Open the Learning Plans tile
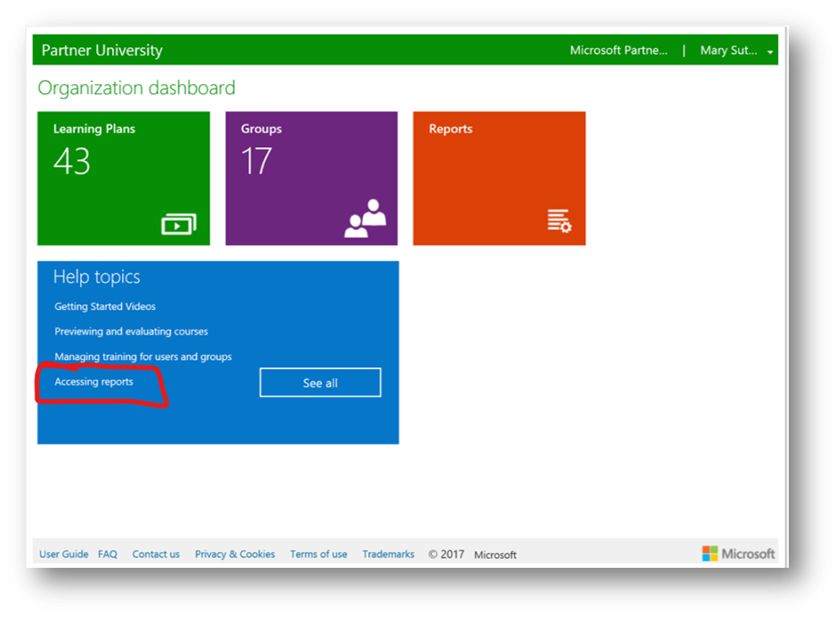 click(x=124, y=179)
